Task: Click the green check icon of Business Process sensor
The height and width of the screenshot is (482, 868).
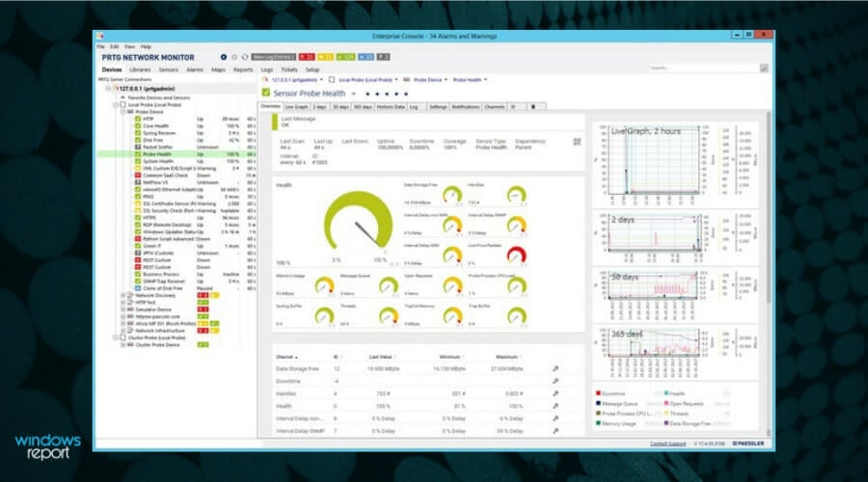Action: tap(138, 275)
